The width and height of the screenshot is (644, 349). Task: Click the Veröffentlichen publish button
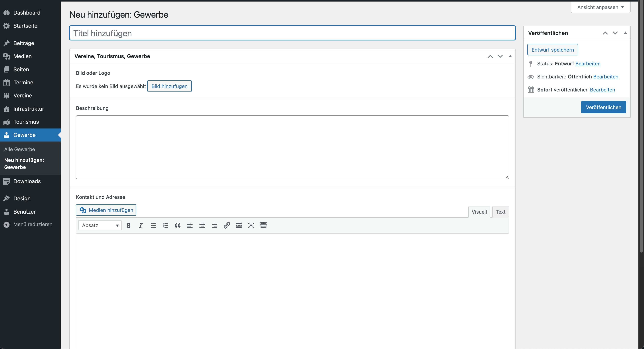(x=603, y=107)
